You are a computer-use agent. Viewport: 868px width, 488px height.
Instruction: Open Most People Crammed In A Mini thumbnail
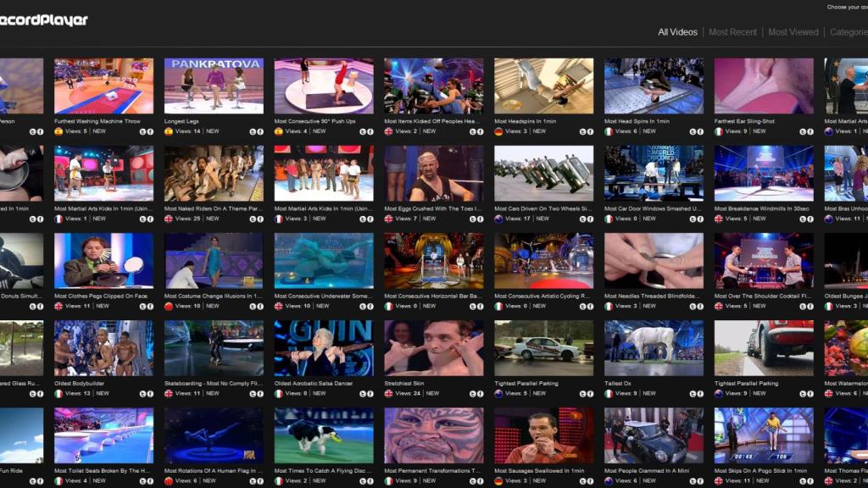pyautogui.click(x=654, y=435)
